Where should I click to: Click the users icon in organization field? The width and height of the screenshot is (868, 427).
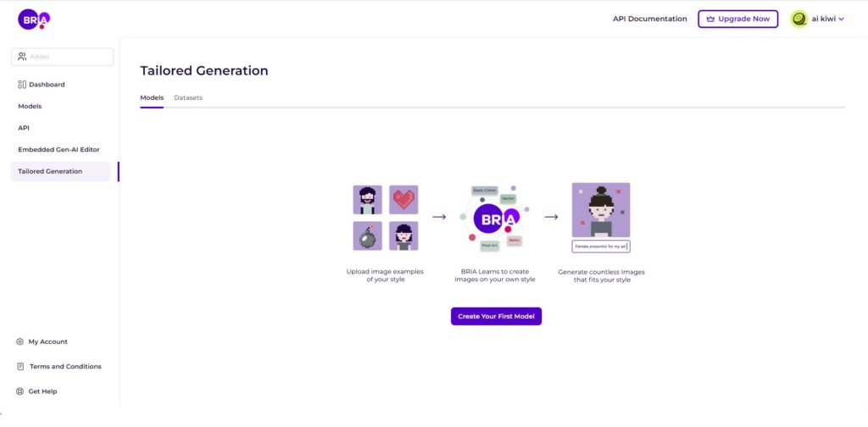click(22, 57)
